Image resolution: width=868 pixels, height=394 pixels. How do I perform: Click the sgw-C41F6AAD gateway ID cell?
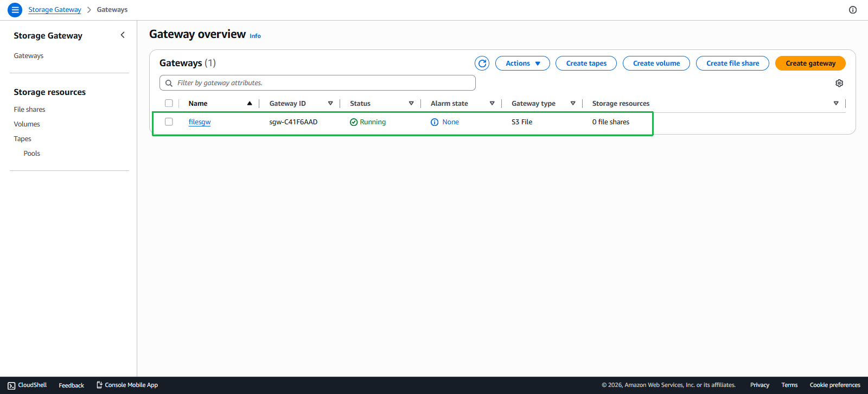293,122
